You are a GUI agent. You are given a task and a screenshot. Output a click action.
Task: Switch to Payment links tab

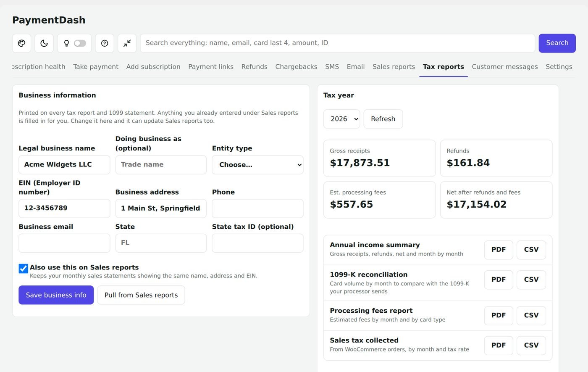tap(211, 67)
